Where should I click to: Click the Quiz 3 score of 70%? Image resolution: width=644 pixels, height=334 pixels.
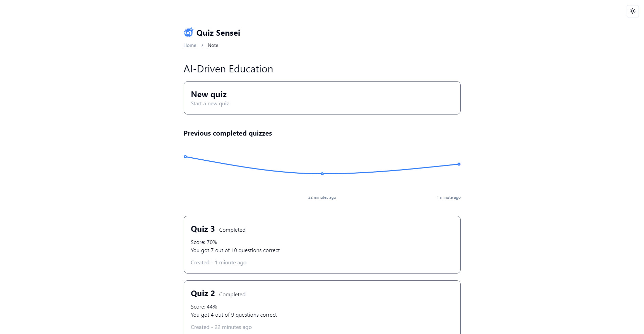(x=204, y=242)
